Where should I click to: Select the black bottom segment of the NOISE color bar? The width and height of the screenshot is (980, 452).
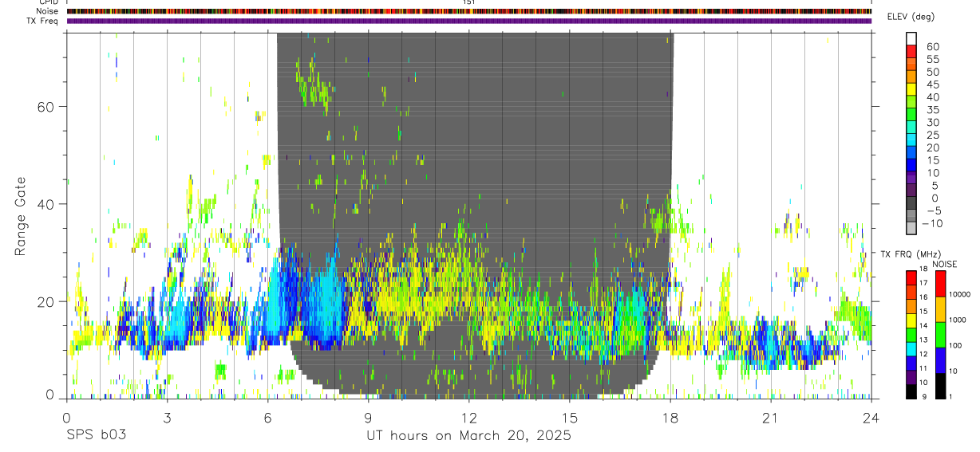pyautogui.click(x=940, y=386)
